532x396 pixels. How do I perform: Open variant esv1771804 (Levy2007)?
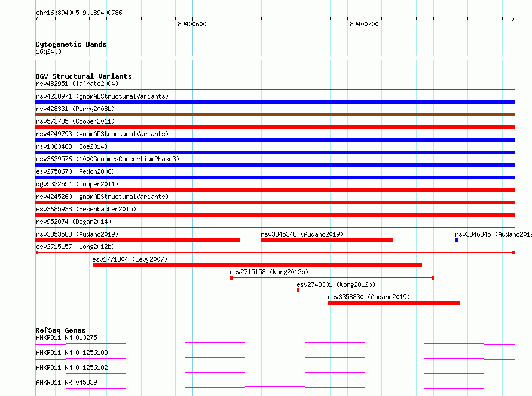[x=130, y=259]
